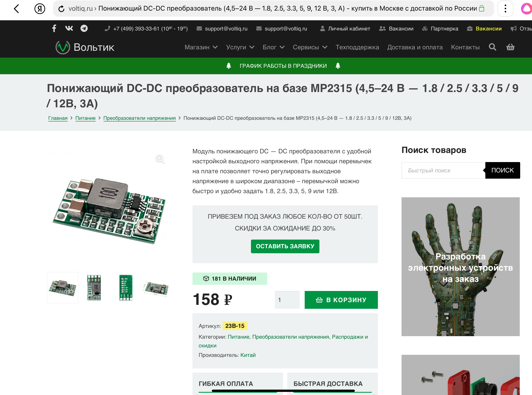Screen dimensions: 532x395
Task: Open the browser three-dot menu
Action: [505, 9]
